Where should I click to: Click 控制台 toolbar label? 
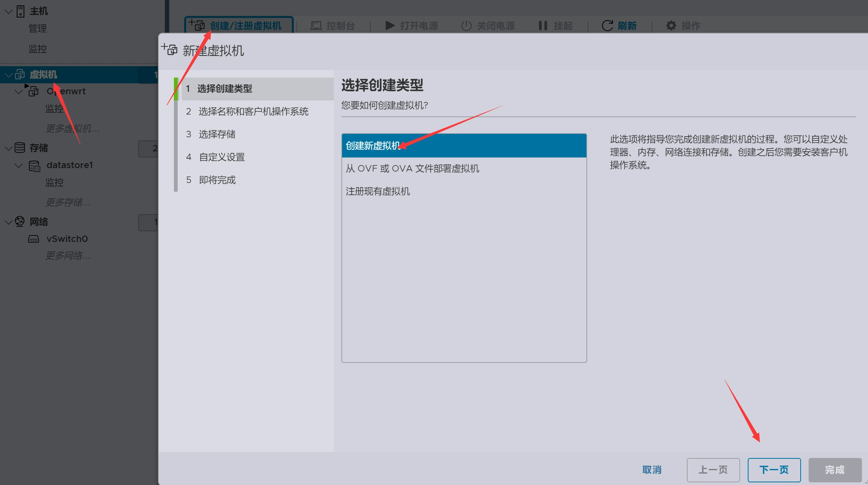coord(341,26)
